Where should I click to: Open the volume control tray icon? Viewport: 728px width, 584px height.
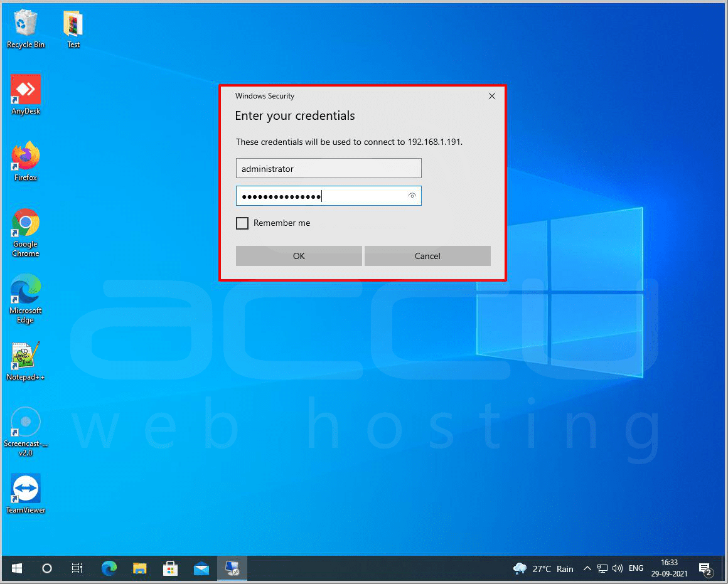click(x=617, y=569)
